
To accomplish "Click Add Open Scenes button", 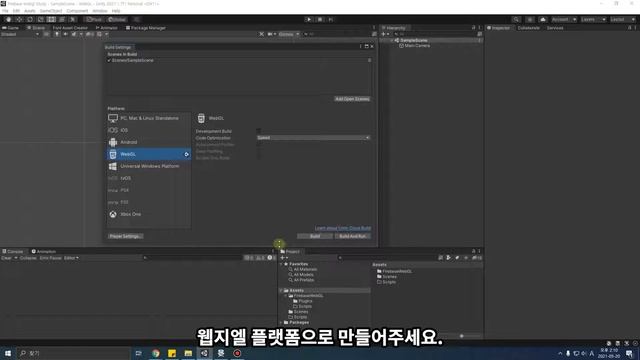I will click(352, 99).
